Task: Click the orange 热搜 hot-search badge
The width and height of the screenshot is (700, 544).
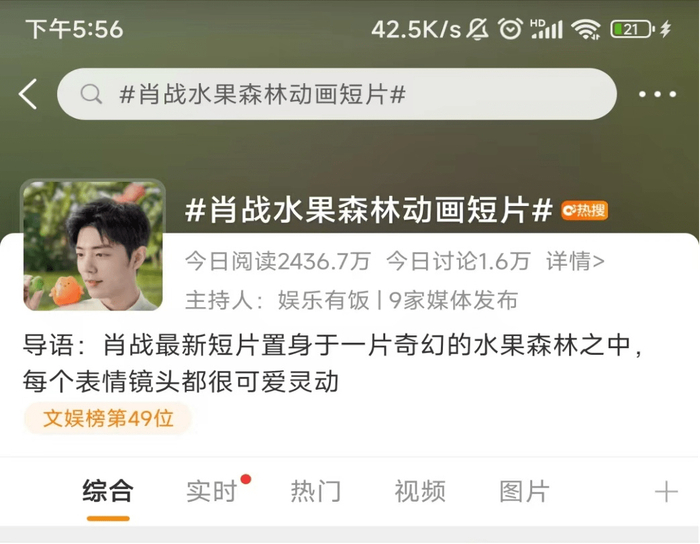Action: click(584, 211)
